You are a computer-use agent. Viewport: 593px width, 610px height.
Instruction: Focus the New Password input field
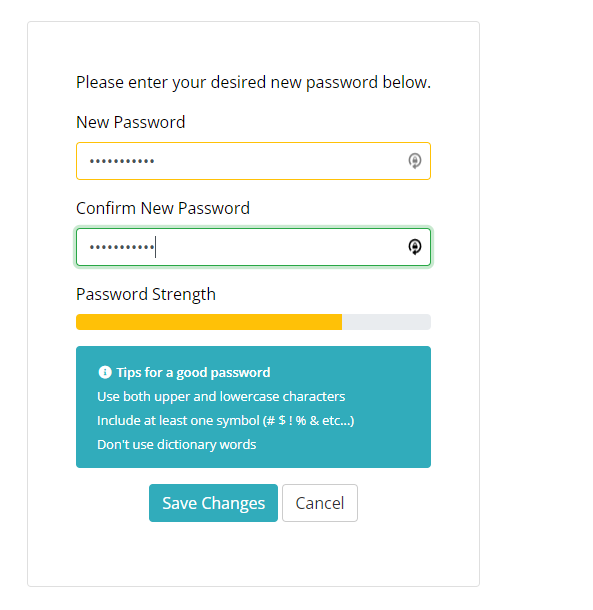click(x=253, y=161)
